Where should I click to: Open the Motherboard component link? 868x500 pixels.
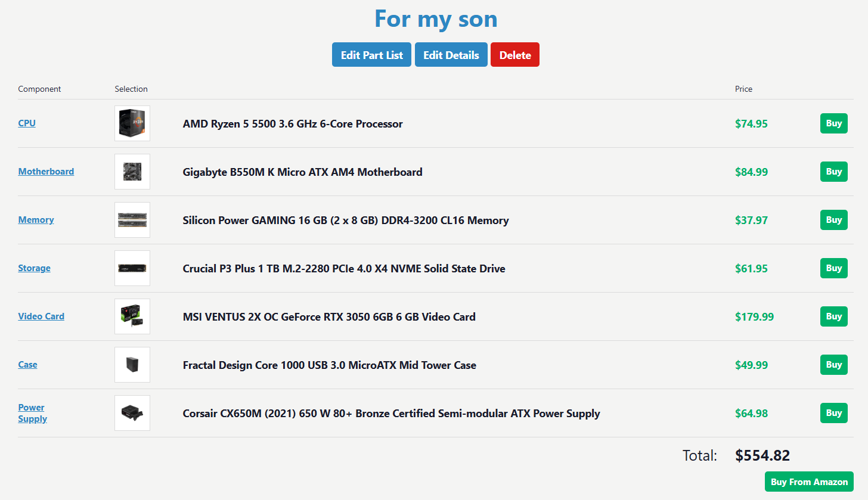click(46, 172)
